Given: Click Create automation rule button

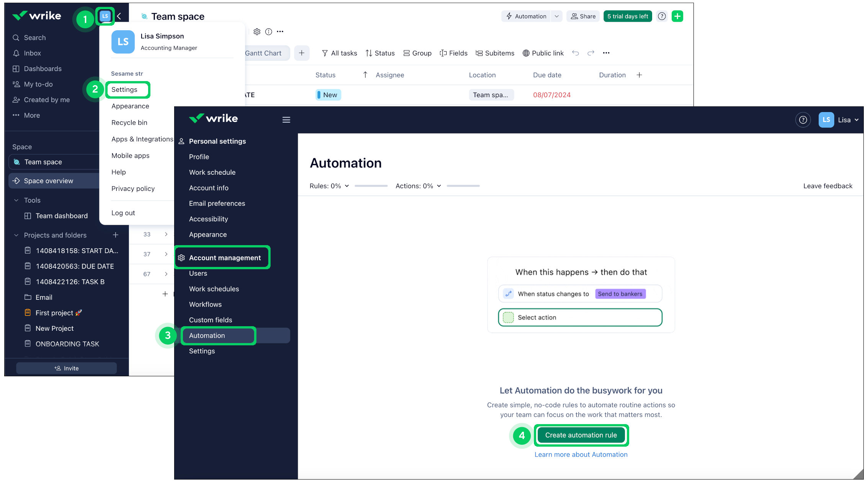Looking at the screenshot, I should coord(581,435).
